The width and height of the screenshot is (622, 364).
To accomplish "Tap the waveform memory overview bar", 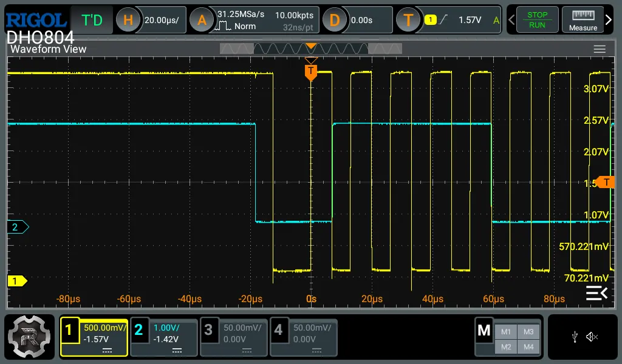I will pos(311,49).
